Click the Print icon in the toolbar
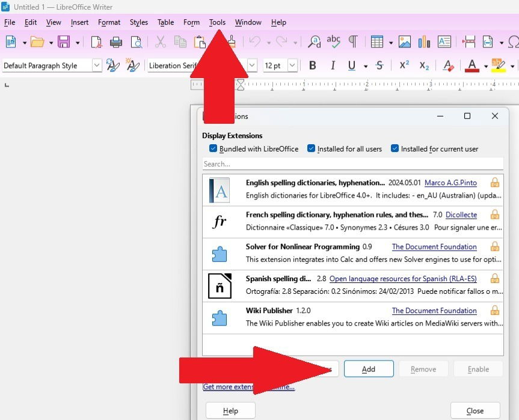 click(116, 42)
